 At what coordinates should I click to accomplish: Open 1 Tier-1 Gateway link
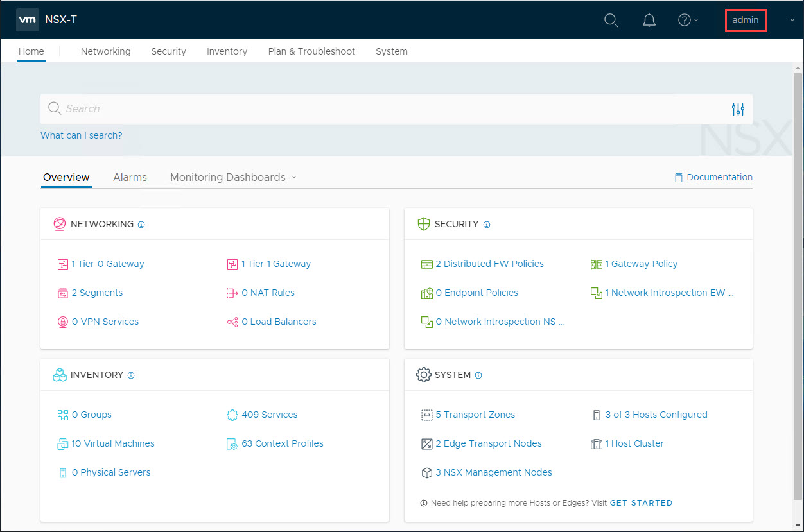coord(276,264)
